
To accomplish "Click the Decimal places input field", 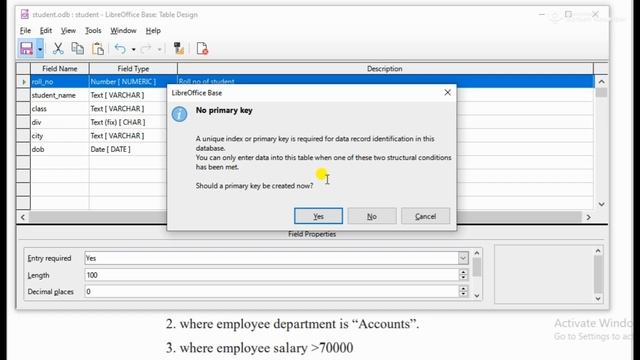I will (271, 291).
